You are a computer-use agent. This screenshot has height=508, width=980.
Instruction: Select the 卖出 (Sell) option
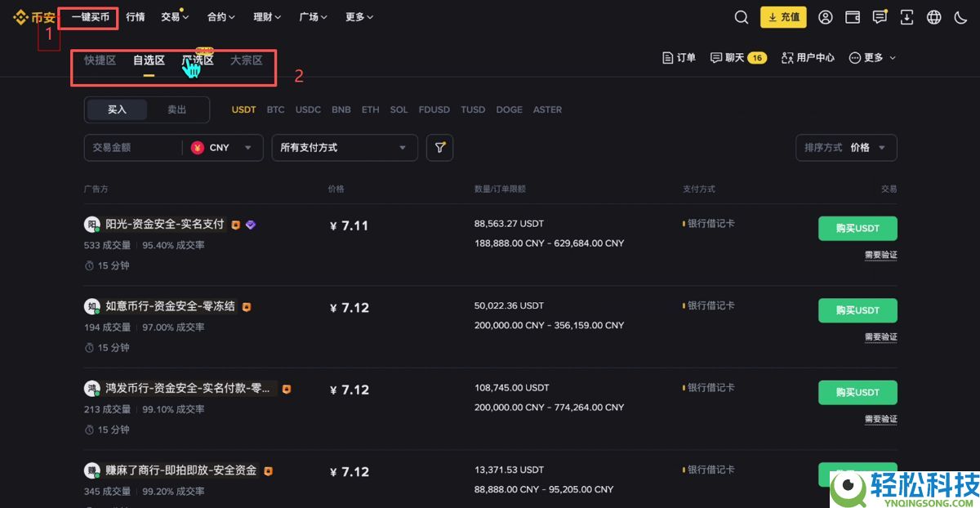point(177,109)
